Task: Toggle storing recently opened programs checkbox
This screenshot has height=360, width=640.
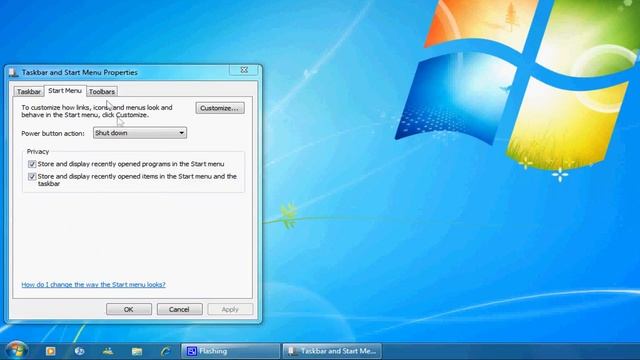Action: point(32,164)
